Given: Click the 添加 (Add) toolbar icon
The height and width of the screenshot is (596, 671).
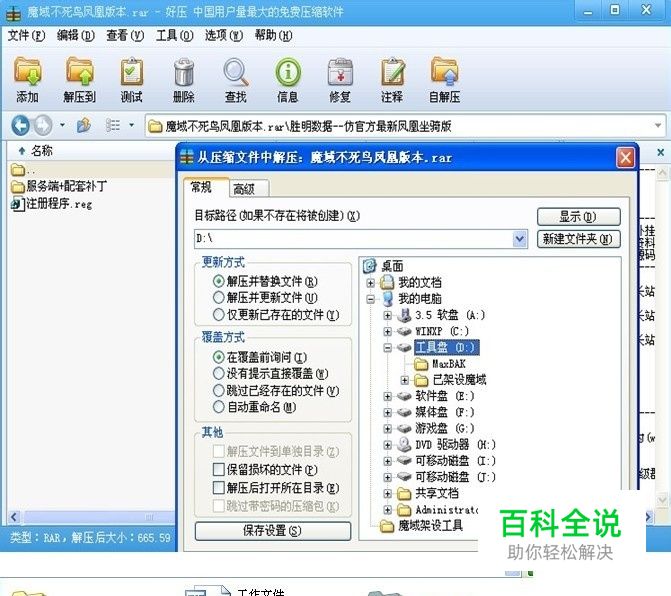Looking at the screenshot, I should click(x=27, y=80).
